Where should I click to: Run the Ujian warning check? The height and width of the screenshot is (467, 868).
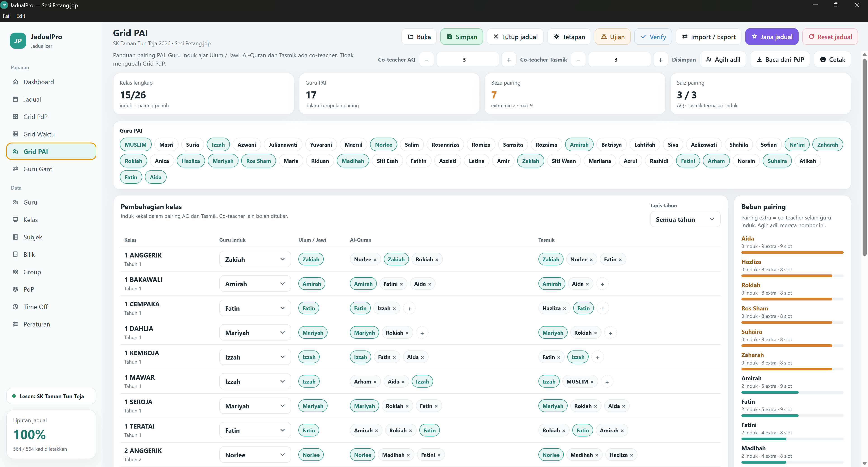612,37
